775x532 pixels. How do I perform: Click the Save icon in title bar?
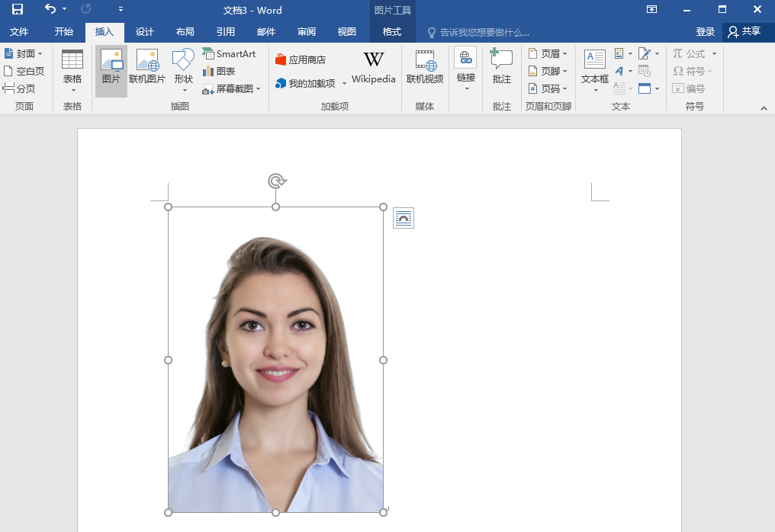(17, 10)
